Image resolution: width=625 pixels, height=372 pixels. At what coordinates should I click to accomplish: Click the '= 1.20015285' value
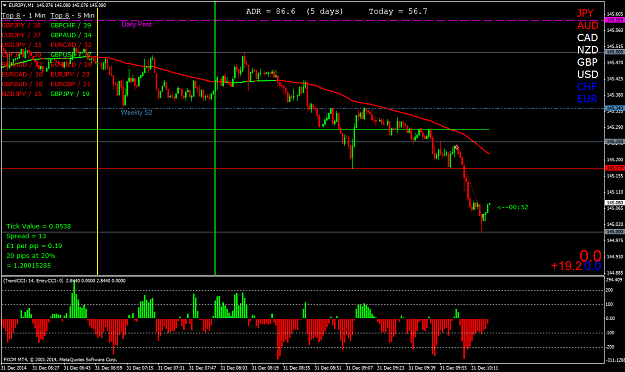pos(29,266)
